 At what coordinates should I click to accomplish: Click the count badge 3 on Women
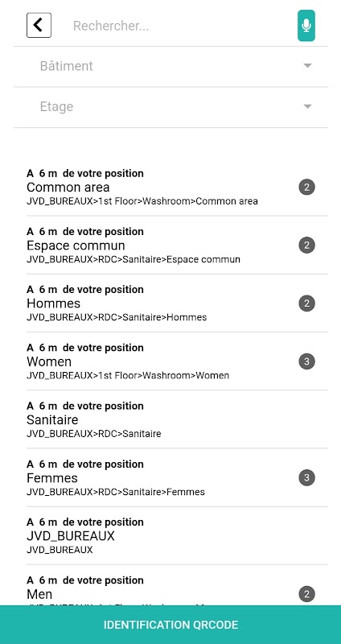pos(306,361)
